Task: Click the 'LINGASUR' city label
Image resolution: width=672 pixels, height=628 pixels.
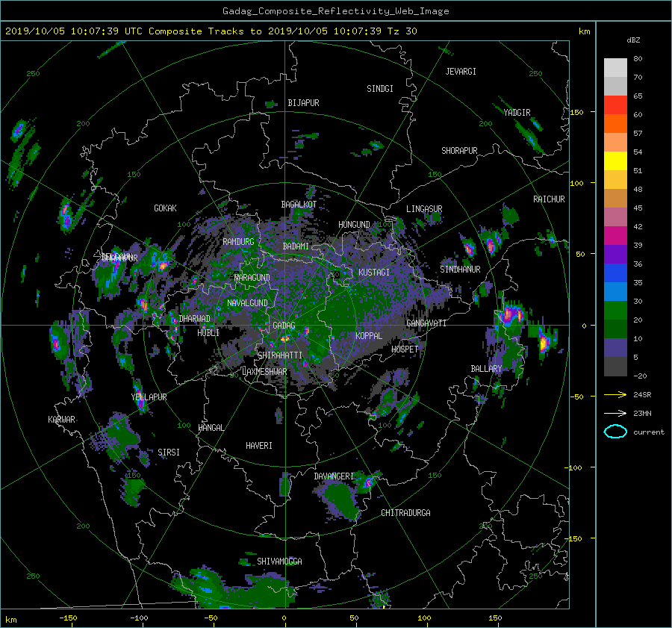Action: click(x=424, y=209)
